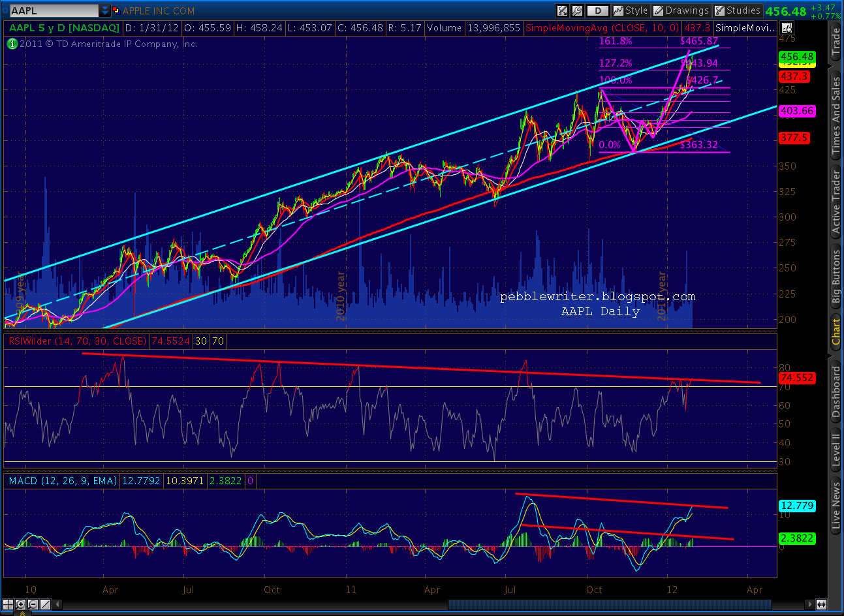Select the Chart side tab
Screen dimensions: 844x616
(x=836, y=331)
